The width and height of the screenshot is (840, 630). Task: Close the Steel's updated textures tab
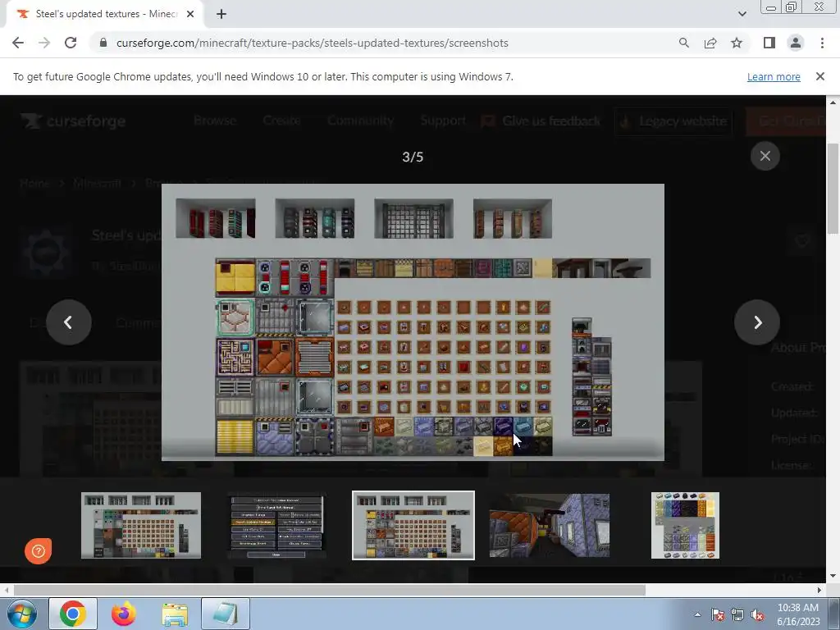(190, 14)
